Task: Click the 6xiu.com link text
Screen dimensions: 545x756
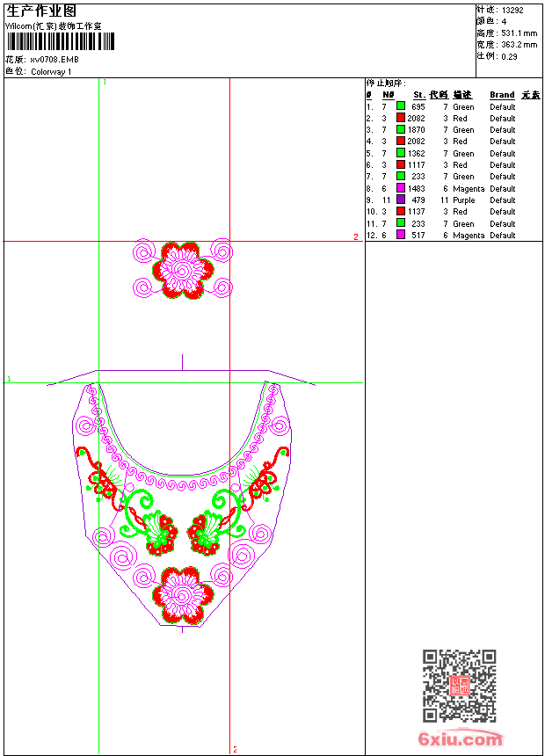Action: pos(460,738)
